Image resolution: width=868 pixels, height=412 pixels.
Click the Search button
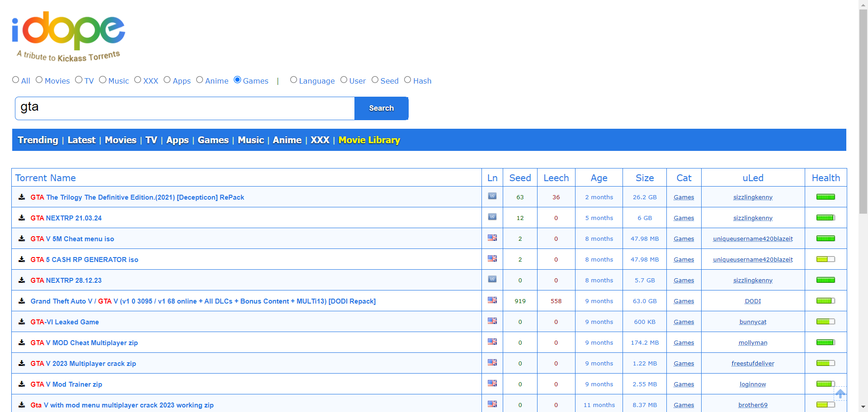pyautogui.click(x=382, y=108)
